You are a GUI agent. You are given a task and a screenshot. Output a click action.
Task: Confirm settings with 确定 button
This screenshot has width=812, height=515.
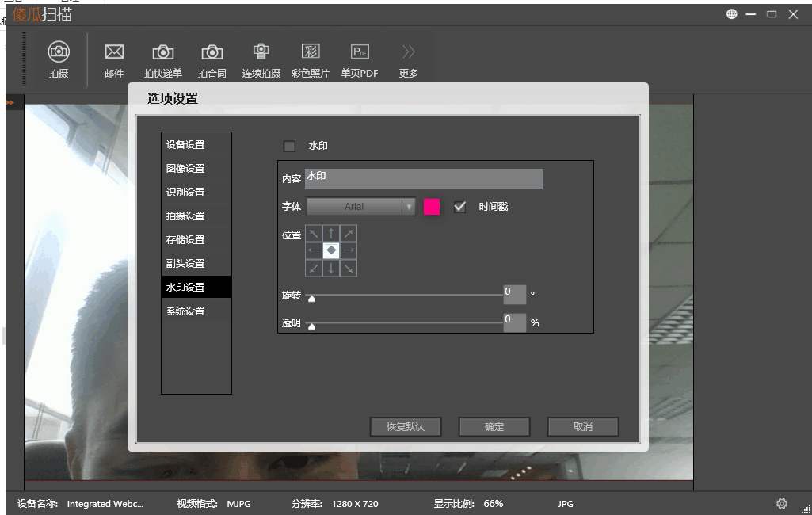[x=494, y=427]
